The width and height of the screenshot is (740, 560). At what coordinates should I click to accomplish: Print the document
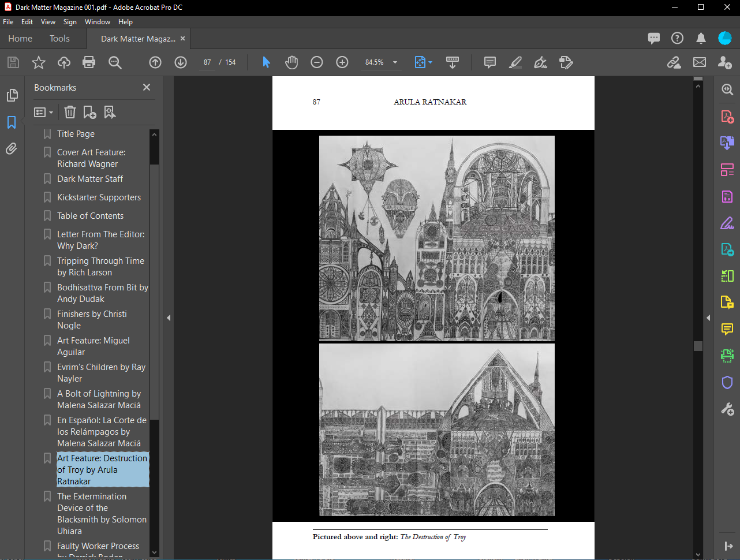click(x=89, y=62)
